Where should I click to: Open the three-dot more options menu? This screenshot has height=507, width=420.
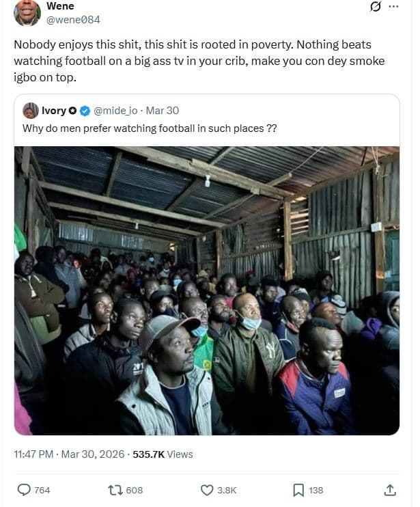coord(393,7)
